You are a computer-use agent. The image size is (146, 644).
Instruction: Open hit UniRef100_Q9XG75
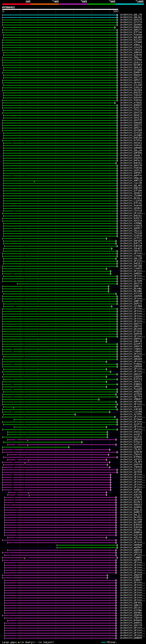pyautogui.click(x=131, y=20)
